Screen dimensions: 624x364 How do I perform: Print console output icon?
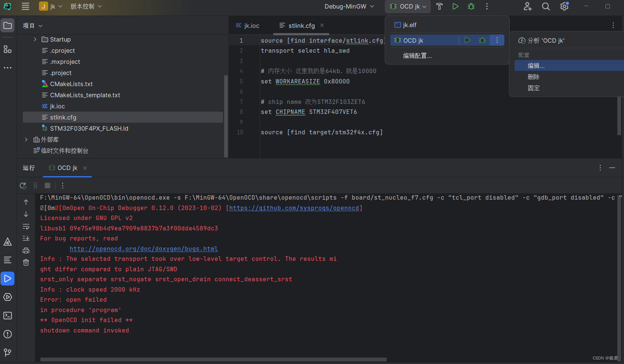[x=26, y=250]
